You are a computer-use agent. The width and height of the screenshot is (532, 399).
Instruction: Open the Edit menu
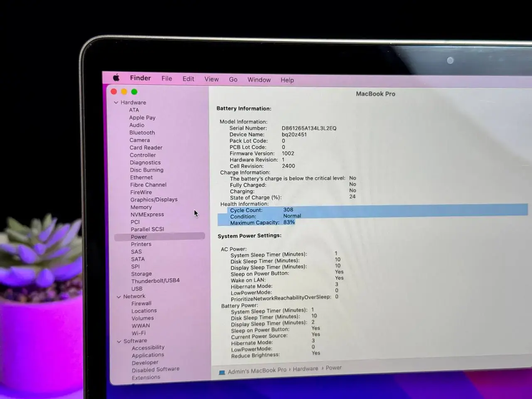click(188, 79)
